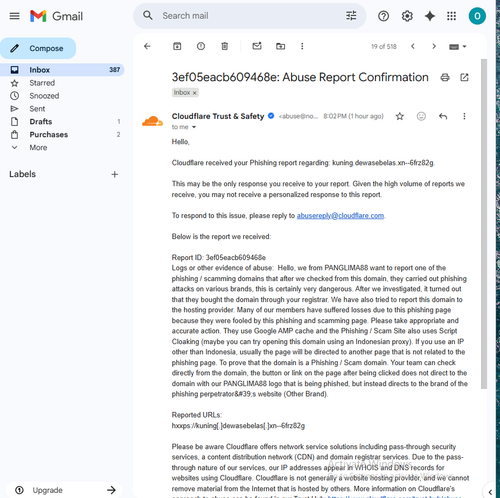
Task: Show details with the 'to me' arrow
Action: (x=194, y=127)
